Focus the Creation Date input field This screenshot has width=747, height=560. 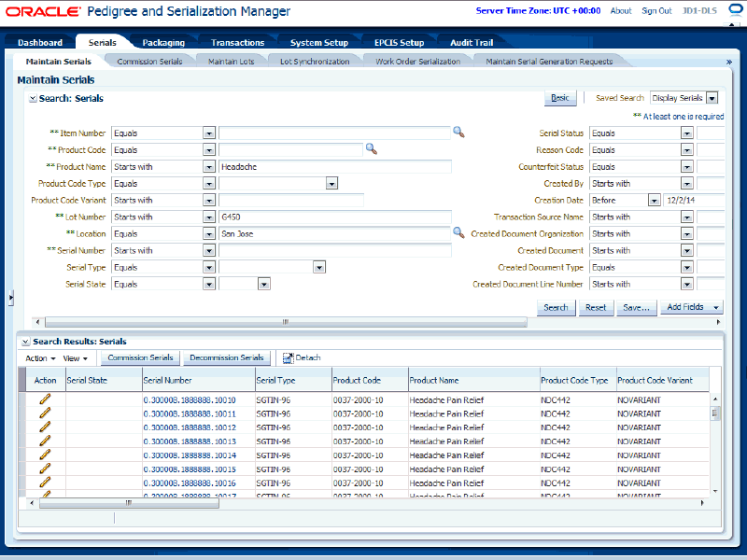pyautogui.click(x=694, y=201)
